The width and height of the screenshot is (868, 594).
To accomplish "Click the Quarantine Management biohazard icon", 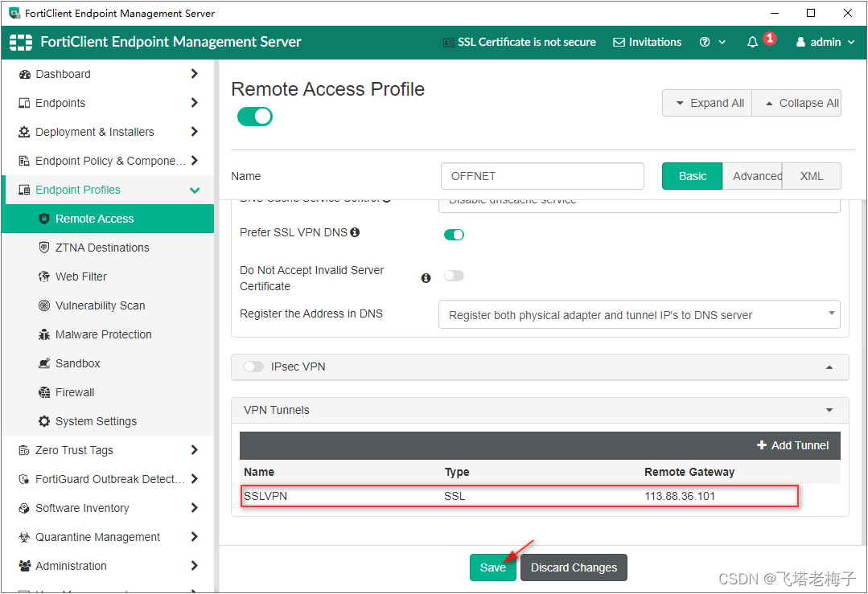I will pos(24,537).
